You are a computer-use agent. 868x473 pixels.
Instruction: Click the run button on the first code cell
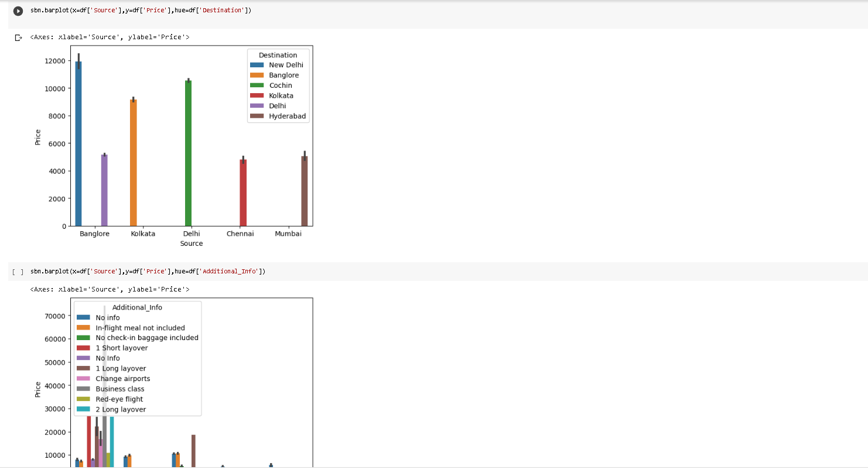[18, 9]
